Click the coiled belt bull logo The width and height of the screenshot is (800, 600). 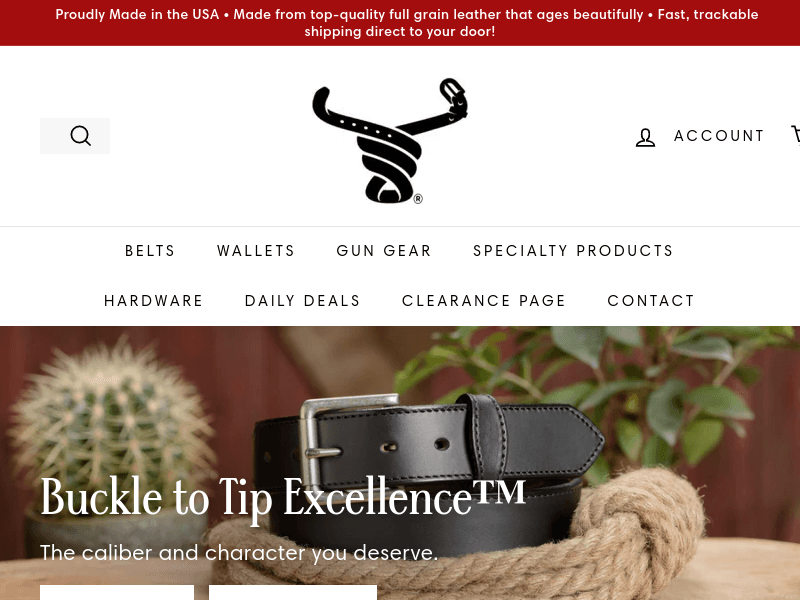[x=390, y=140]
